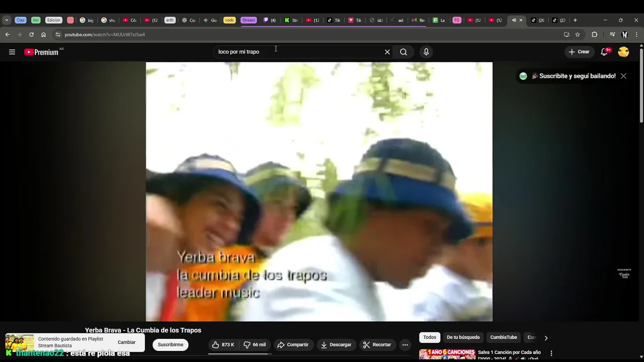Viewport: 644px width, 362px height.
Task: Open Chrome extensions puzzle icon
Action: (594, 34)
